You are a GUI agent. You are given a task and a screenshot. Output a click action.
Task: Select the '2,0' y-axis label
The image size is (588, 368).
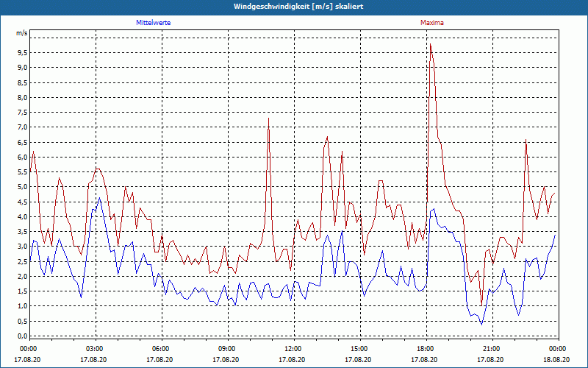coord(23,277)
